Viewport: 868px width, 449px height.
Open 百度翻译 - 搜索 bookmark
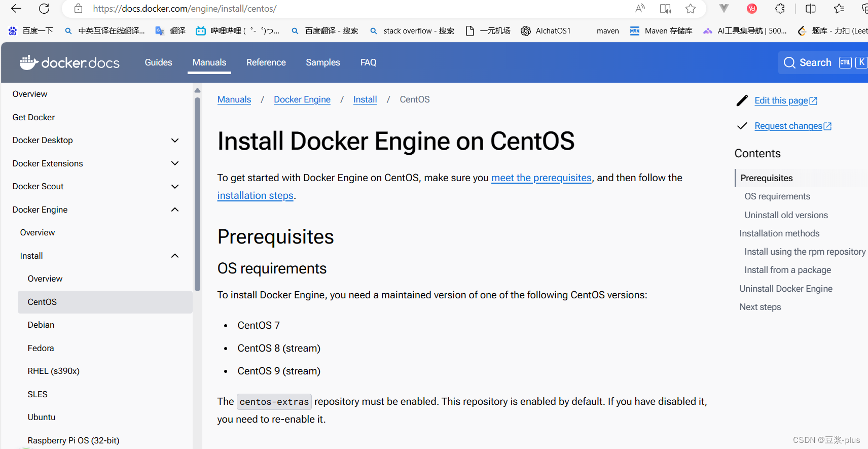pos(324,31)
